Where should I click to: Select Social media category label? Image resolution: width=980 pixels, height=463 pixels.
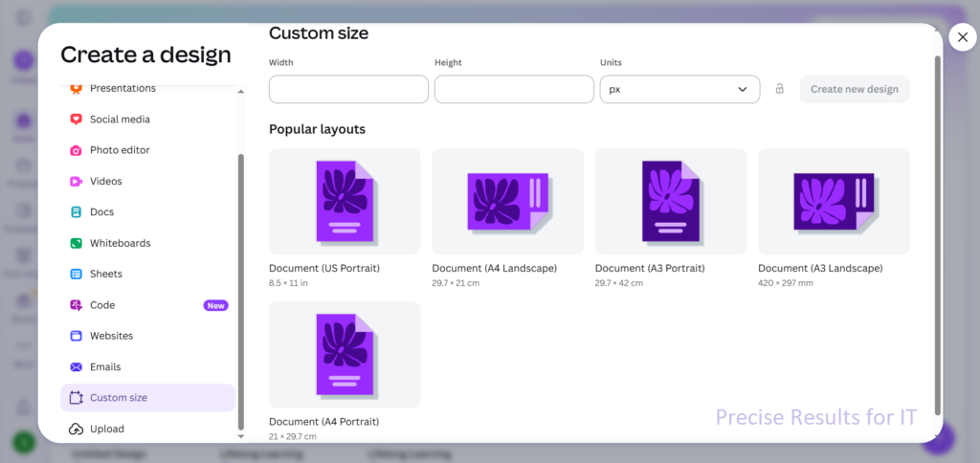[x=120, y=120]
